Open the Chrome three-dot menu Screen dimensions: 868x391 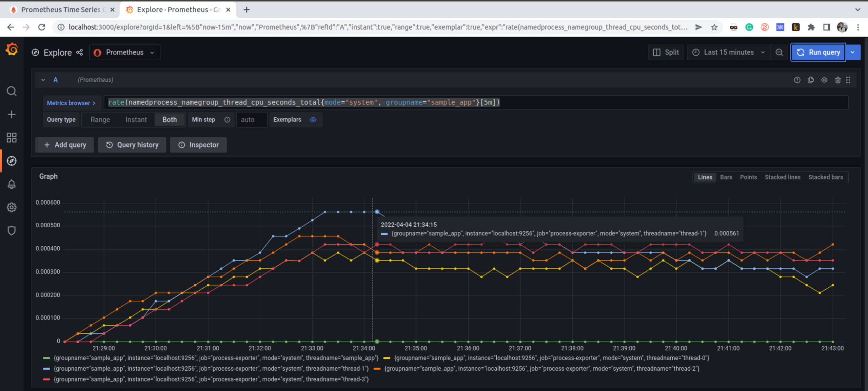pyautogui.click(x=858, y=27)
